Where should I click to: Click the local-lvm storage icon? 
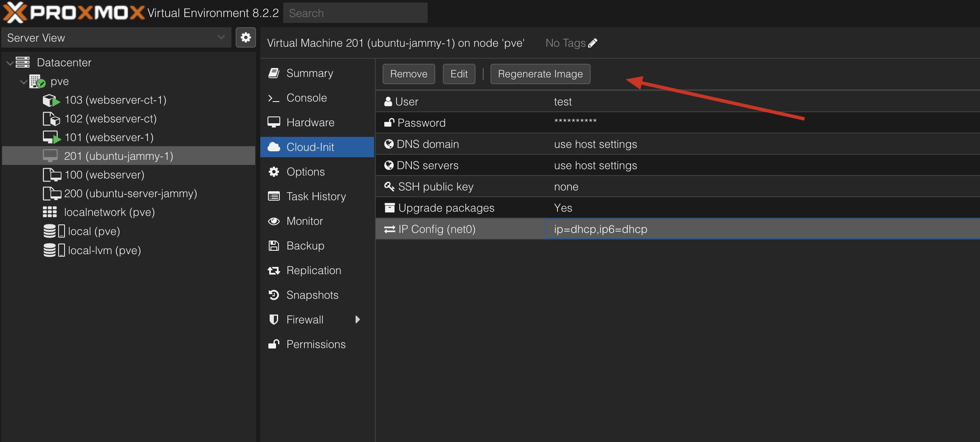click(54, 250)
